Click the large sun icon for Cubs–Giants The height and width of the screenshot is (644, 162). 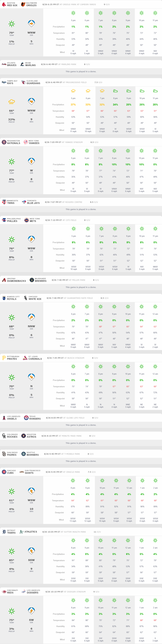click(11, 491)
